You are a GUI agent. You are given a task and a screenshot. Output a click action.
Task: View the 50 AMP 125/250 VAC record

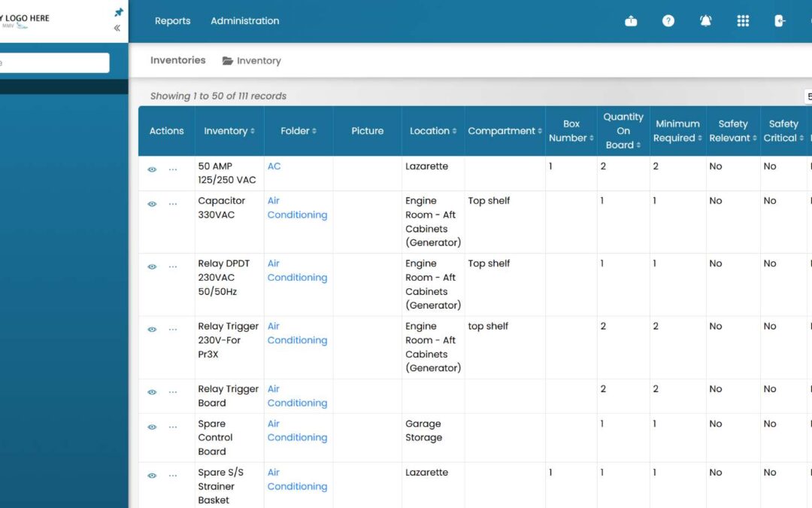[152, 169]
